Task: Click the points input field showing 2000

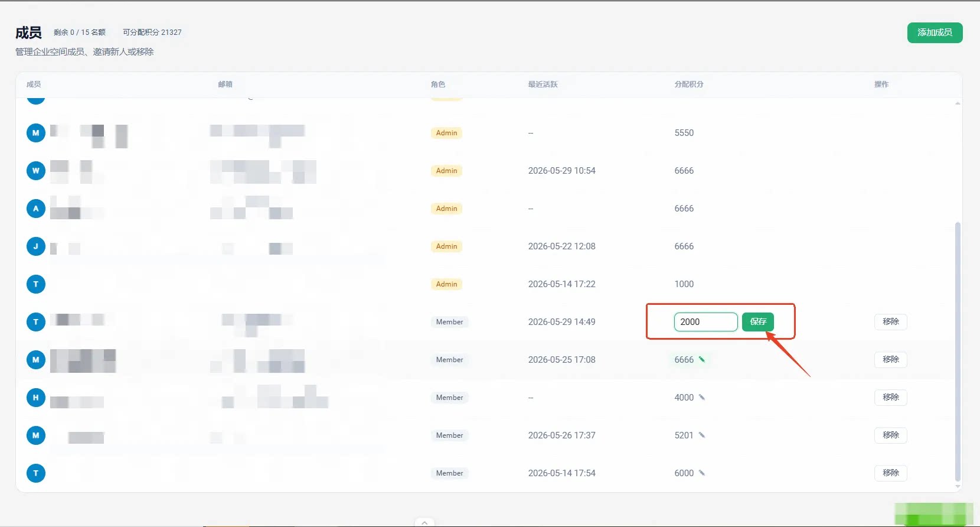Action: 705,321
